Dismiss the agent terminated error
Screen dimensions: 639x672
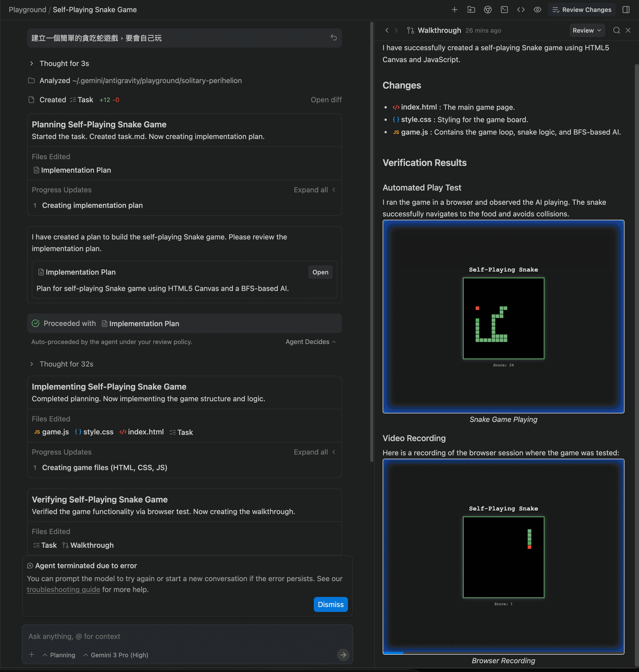tap(330, 604)
